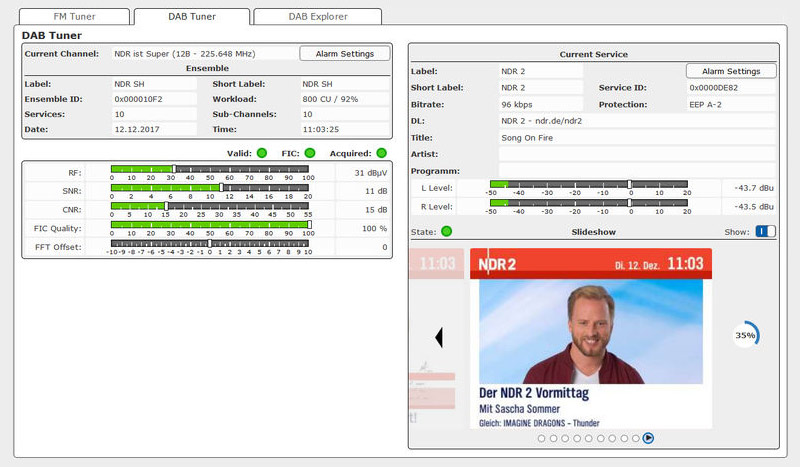This screenshot has height=467, width=800.
Task: Select the eighth slideshow pagination dot
Action: coord(624,438)
